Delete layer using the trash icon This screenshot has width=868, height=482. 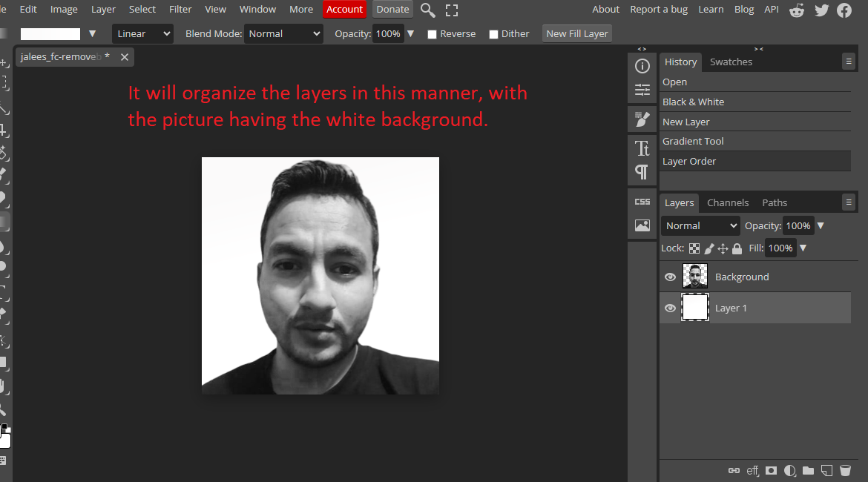(x=845, y=470)
